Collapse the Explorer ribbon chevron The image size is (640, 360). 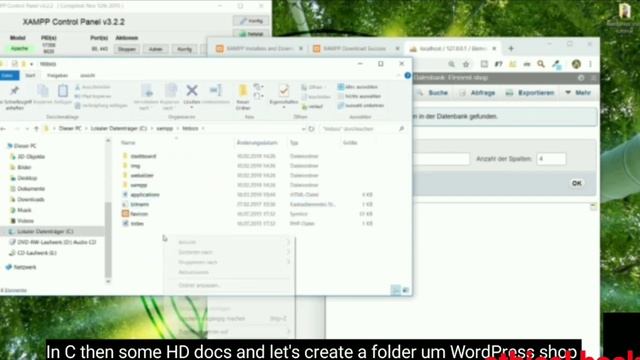[398, 76]
